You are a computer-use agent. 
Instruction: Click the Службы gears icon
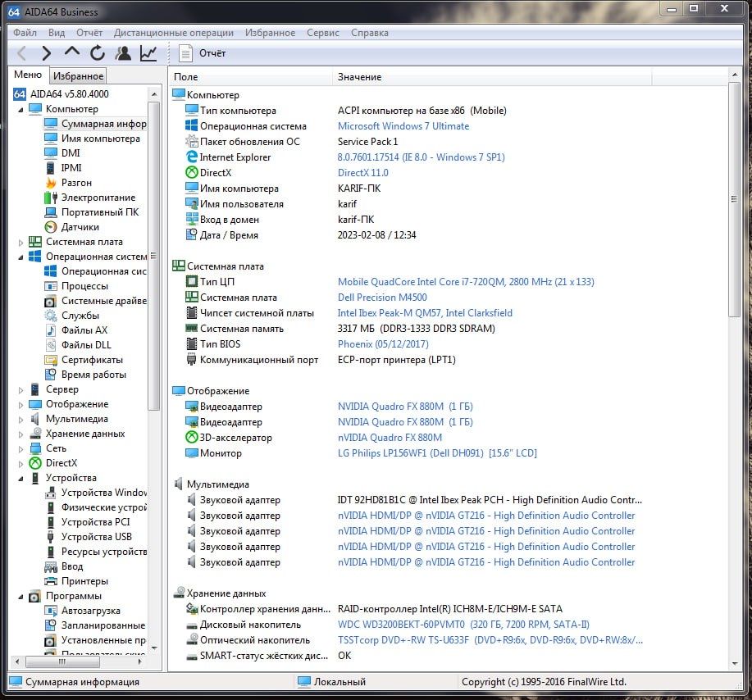pos(50,316)
